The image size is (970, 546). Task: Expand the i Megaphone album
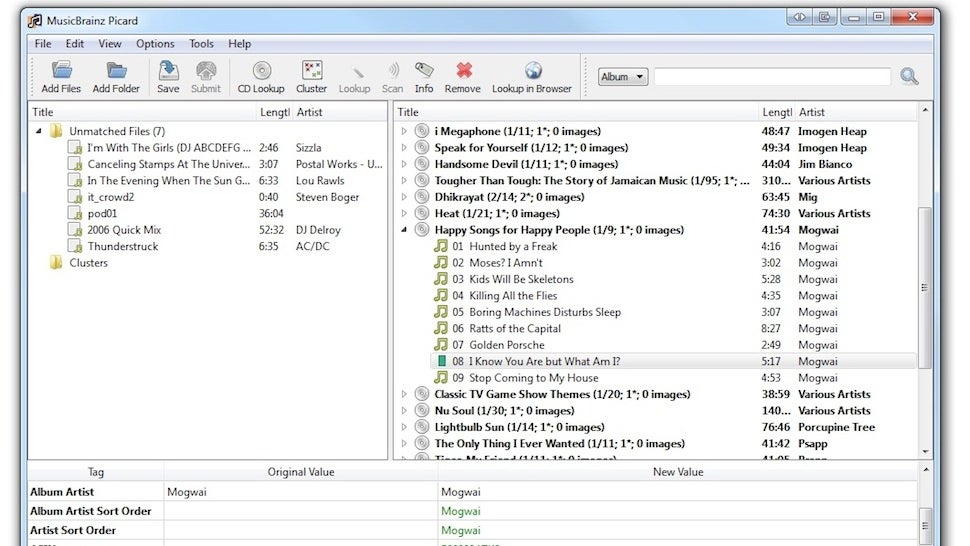(x=404, y=131)
